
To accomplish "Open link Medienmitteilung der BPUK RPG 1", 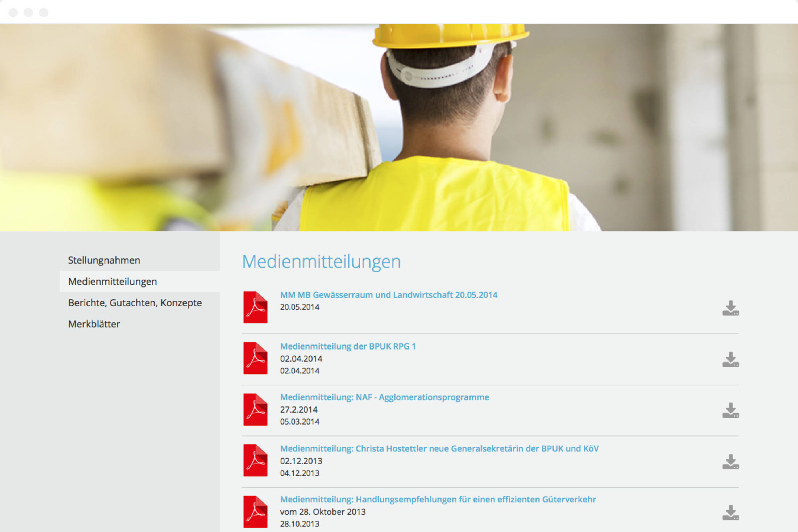I will 348,346.
